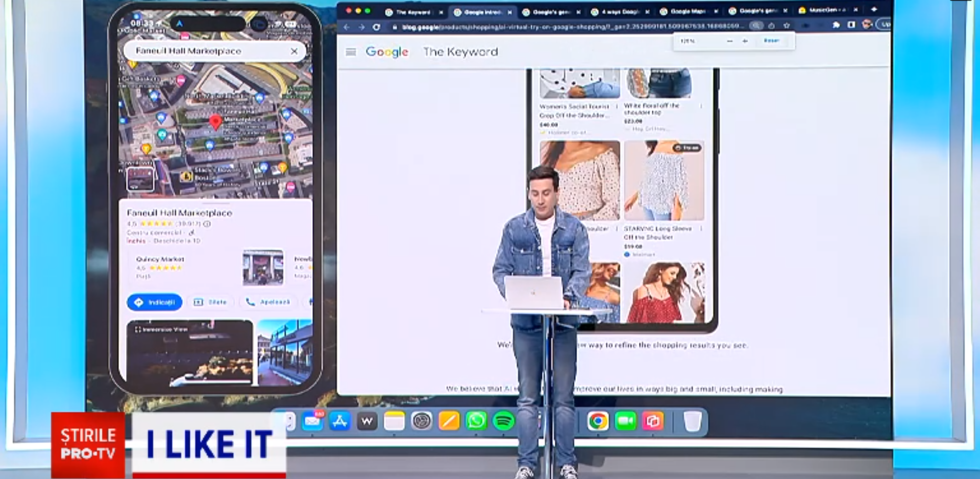The width and height of the screenshot is (980, 479).
Task: Clear the Faneuil Hall search with the X
Action: click(293, 51)
